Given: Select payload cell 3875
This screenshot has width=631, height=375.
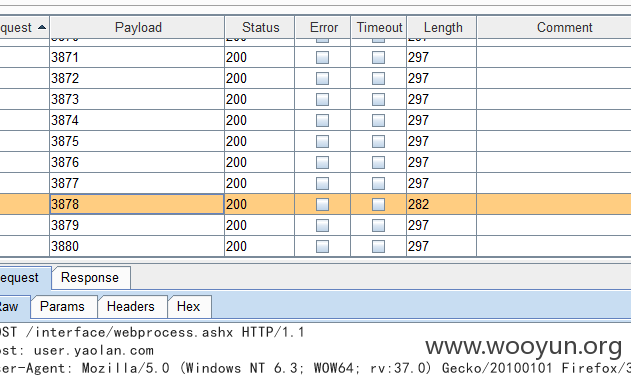Looking at the screenshot, I should [137, 141].
